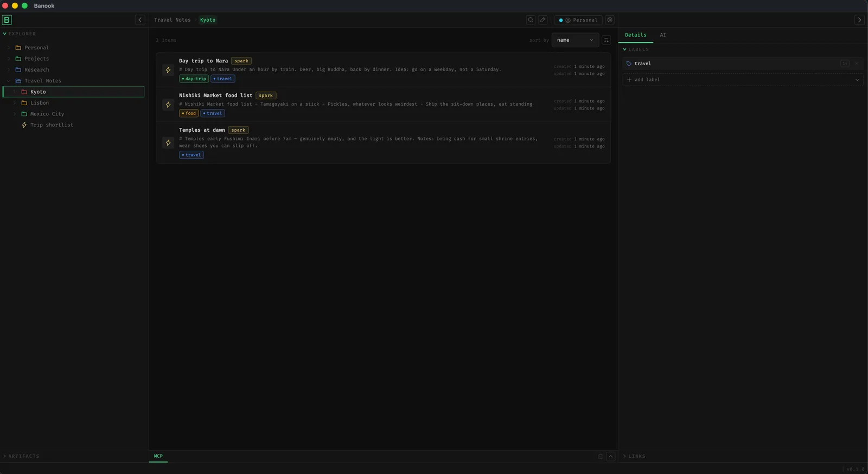Select the Research folder row

click(74, 70)
